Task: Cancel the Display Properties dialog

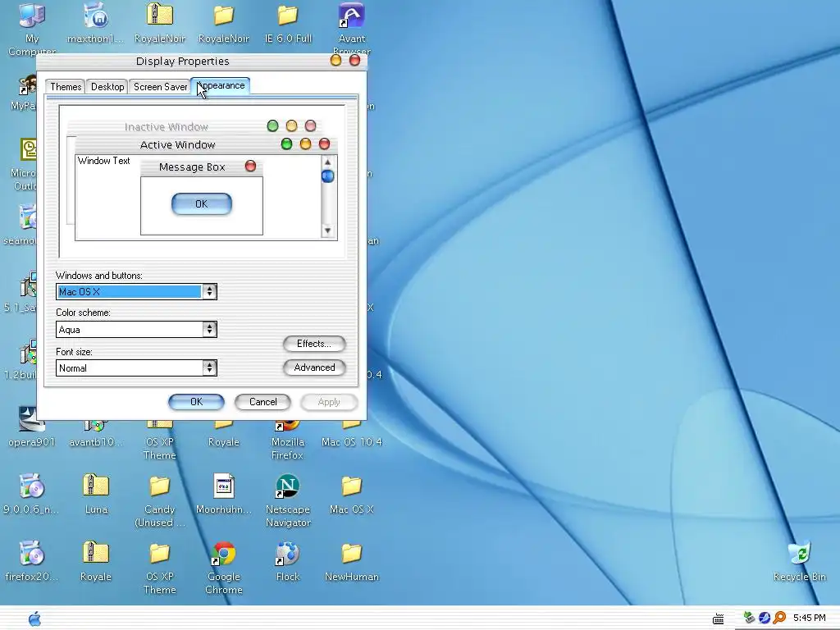Action: [x=262, y=402]
